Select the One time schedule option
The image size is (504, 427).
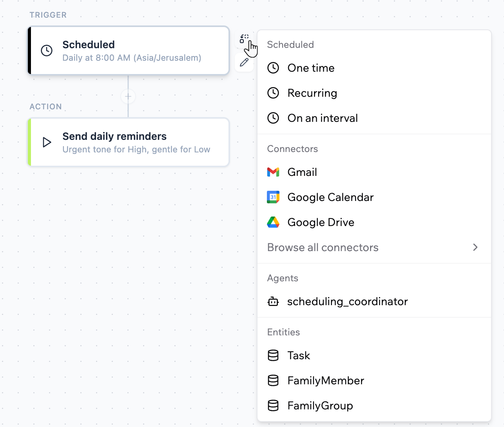tap(374, 68)
